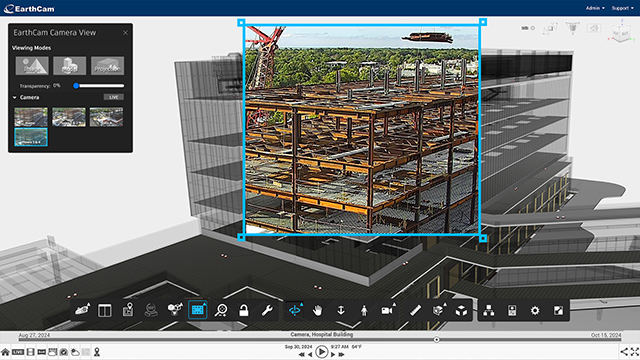Select the Pan hand tool

click(317, 311)
